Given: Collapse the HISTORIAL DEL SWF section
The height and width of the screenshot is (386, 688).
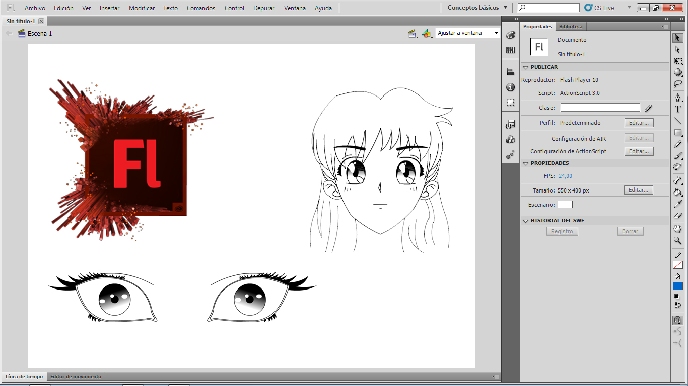Looking at the screenshot, I should point(525,221).
